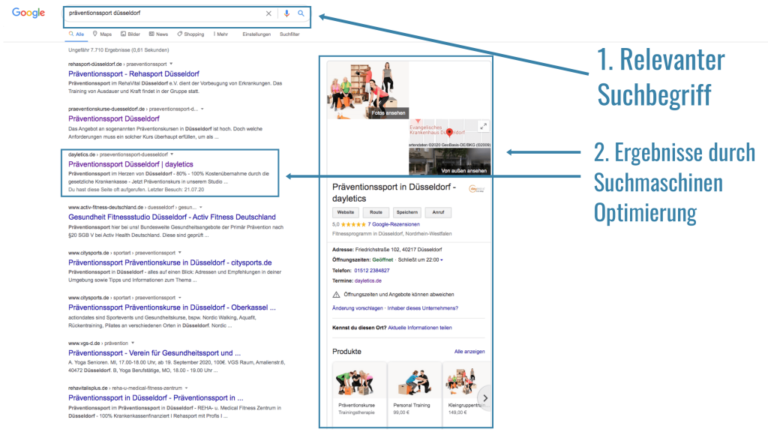Click the address Friedrichstraße 102, 40217 Düsseldorf

coord(399,250)
